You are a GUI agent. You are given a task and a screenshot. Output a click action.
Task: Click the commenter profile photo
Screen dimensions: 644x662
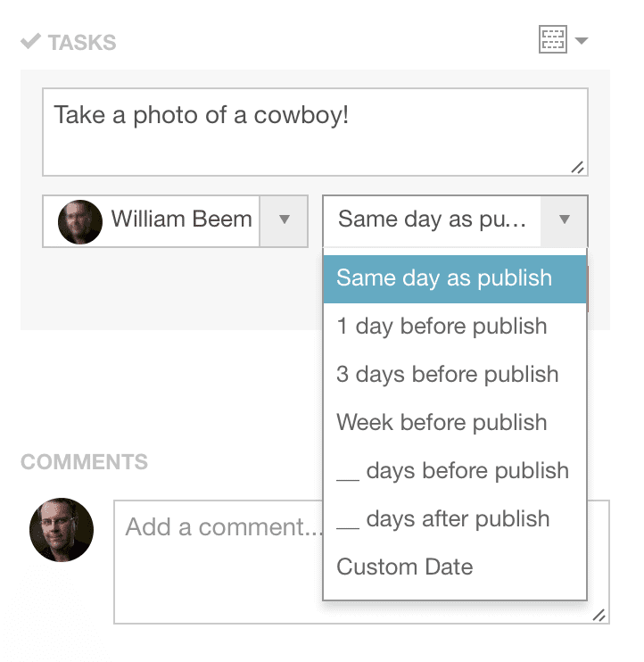(62, 530)
